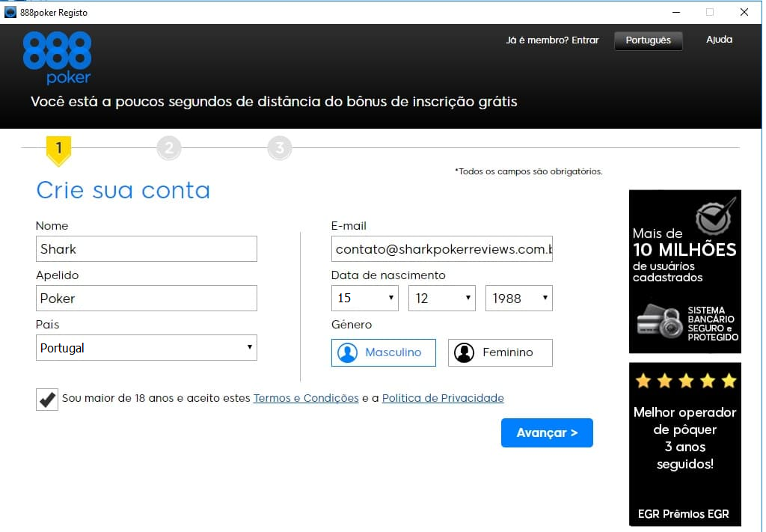Open the Termos e Condições link
The height and width of the screenshot is (532, 766).
pyautogui.click(x=306, y=398)
